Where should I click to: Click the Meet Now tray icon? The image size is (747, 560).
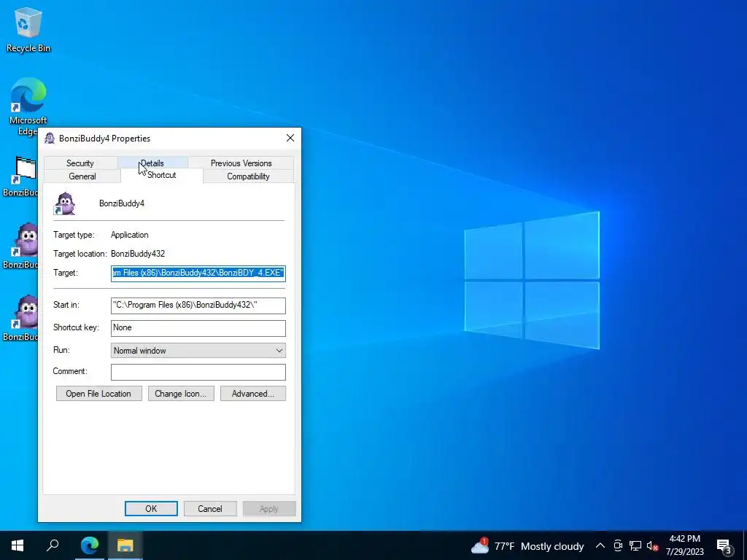618,545
